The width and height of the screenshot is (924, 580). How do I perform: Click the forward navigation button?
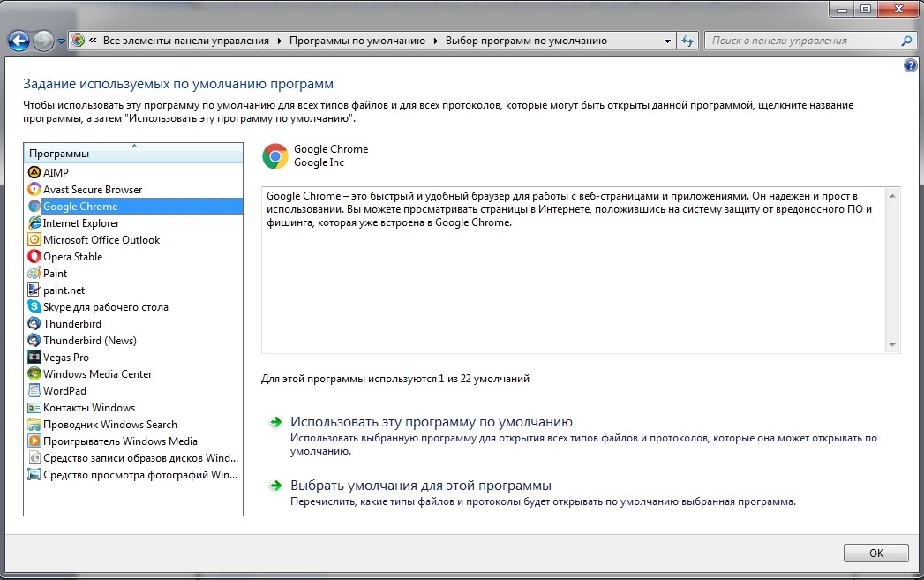tap(43, 41)
